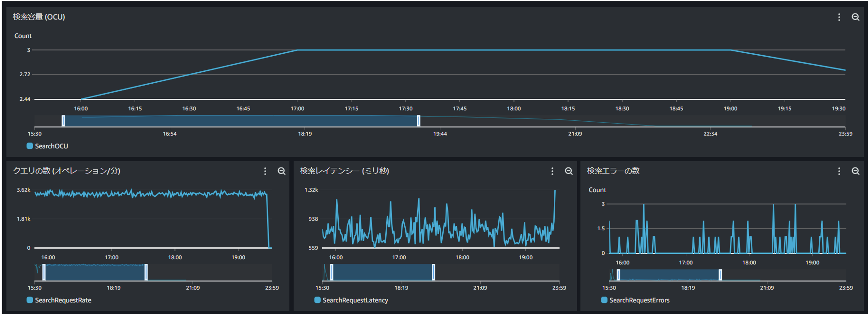The width and height of the screenshot is (868, 314).
Task: Toggle the SearchOCU legend series
Action: pos(51,146)
